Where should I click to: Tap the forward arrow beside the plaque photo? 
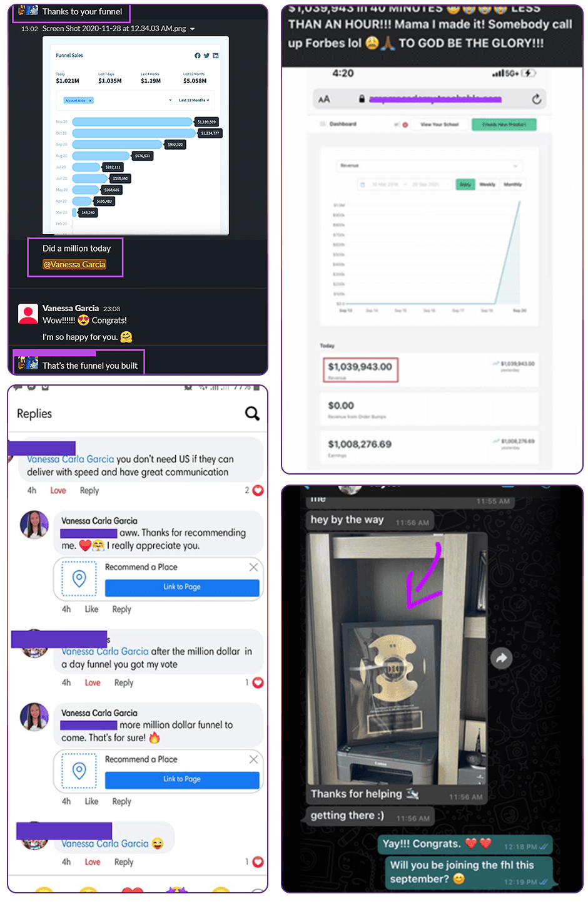pyautogui.click(x=501, y=658)
